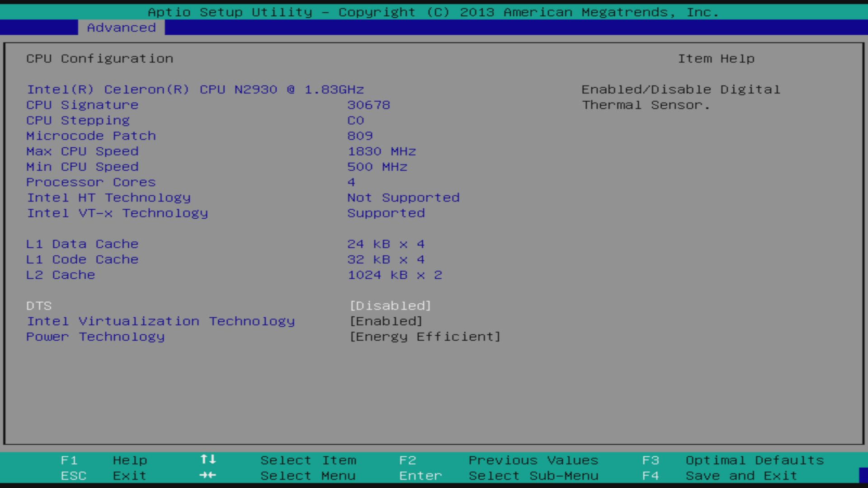868x488 pixels.
Task: Open the DTS [Disabled] value options
Action: pos(391,306)
